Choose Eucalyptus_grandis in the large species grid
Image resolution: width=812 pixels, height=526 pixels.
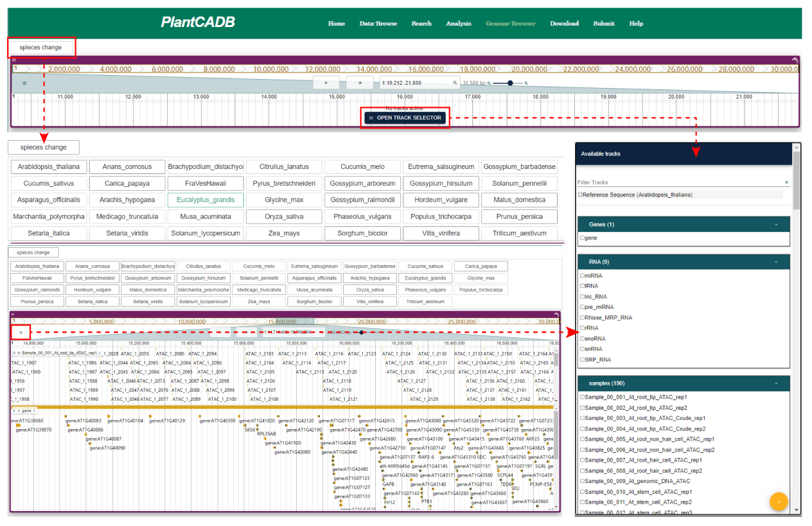(206, 200)
